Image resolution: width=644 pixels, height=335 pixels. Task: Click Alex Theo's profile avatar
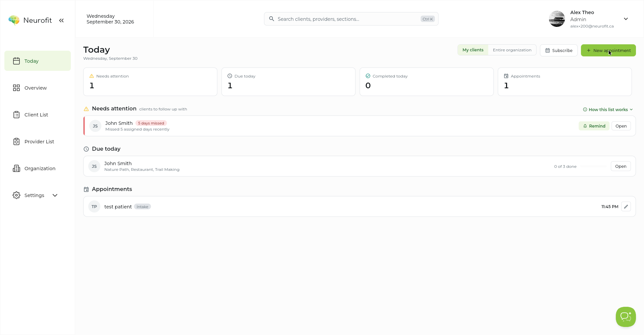(557, 19)
